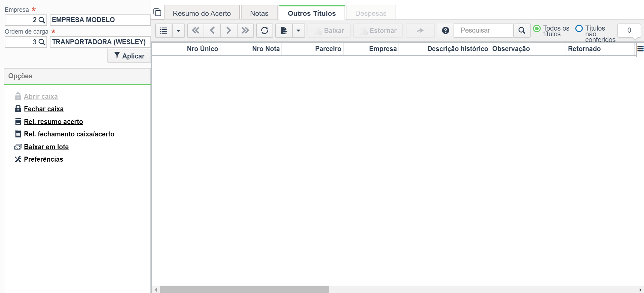Open grid column settings icon at right
The height and width of the screenshot is (293, 644).
click(640, 49)
